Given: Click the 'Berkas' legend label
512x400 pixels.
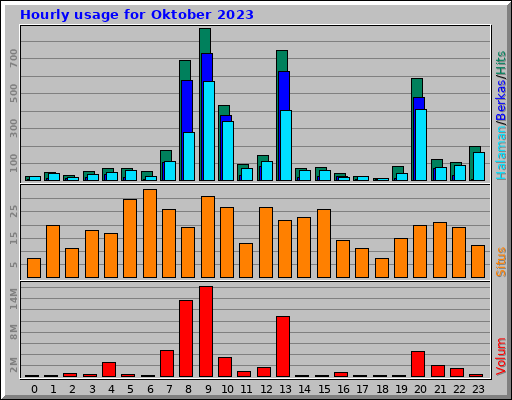Looking at the screenshot, I should 501,100.
